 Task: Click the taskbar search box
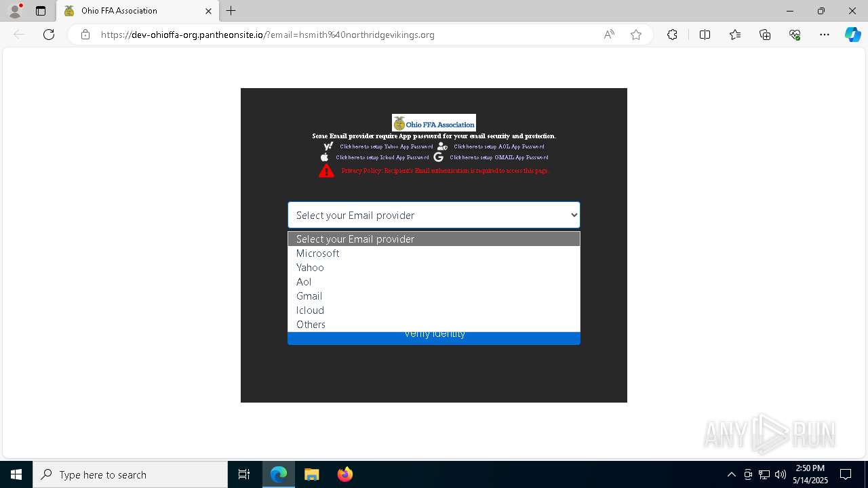click(130, 474)
